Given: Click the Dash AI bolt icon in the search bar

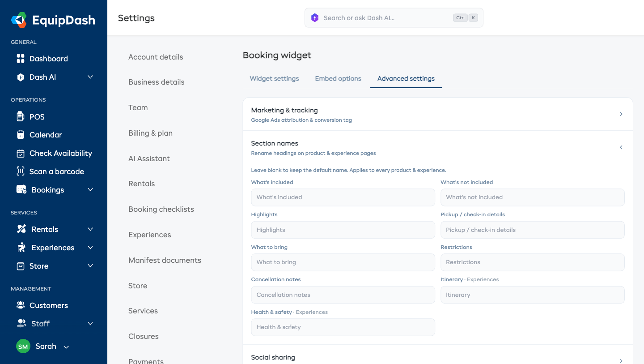Looking at the screenshot, I should pyautogui.click(x=314, y=18).
